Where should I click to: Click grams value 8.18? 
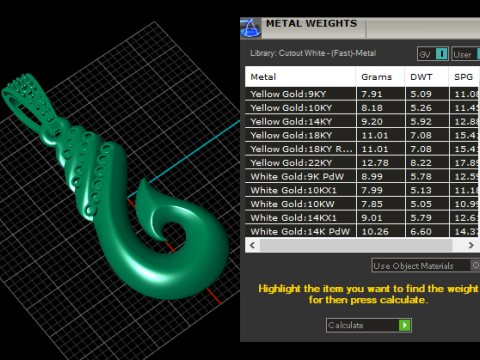tap(372, 108)
